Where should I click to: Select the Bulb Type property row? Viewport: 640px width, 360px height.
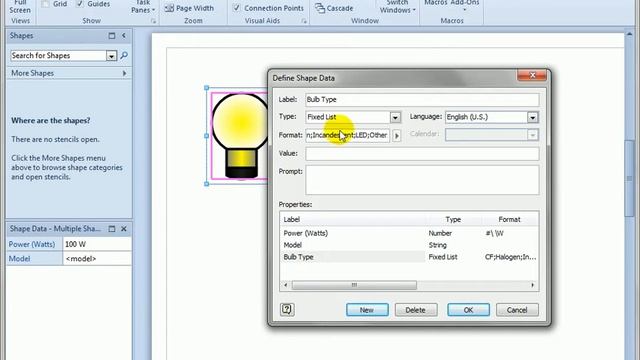(409, 257)
